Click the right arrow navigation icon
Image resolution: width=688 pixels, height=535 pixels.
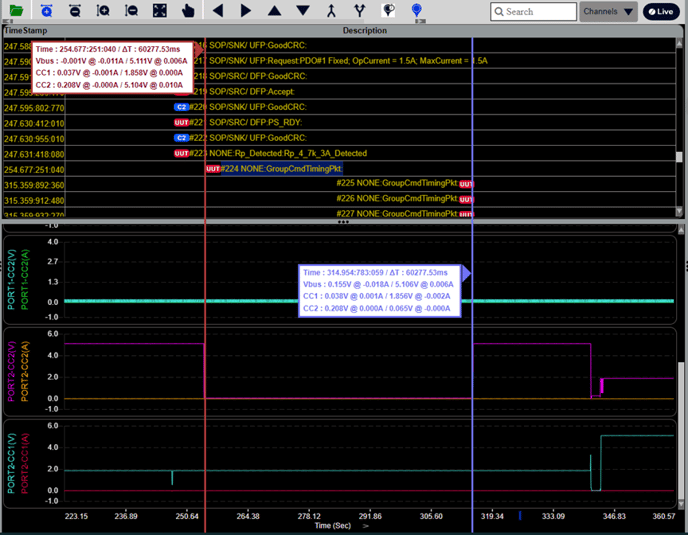(x=246, y=11)
